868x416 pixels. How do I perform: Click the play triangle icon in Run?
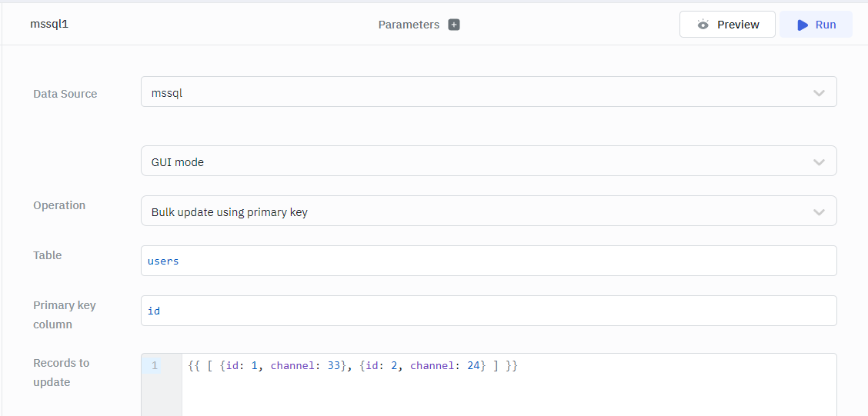coord(803,25)
